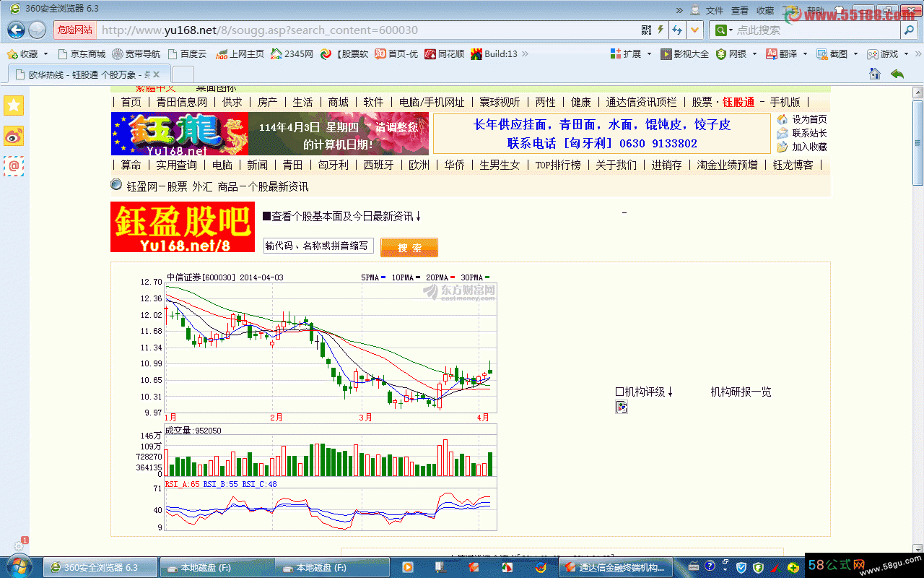
Task: Click 钰股通 red link in navigation
Action: (x=738, y=102)
